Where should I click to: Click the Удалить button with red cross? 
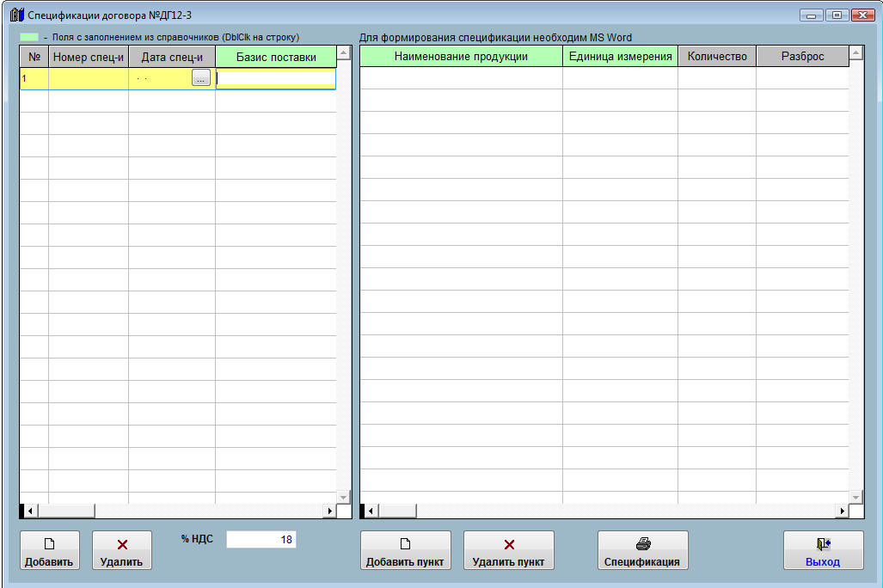[x=122, y=550]
